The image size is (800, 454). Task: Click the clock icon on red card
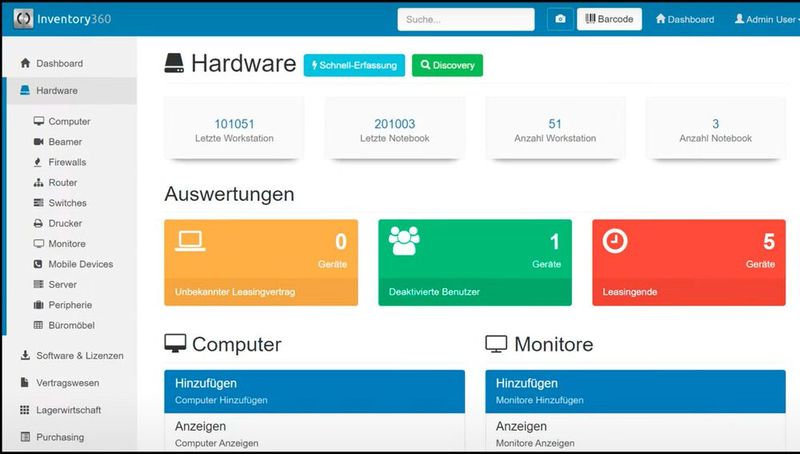(615, 241)
